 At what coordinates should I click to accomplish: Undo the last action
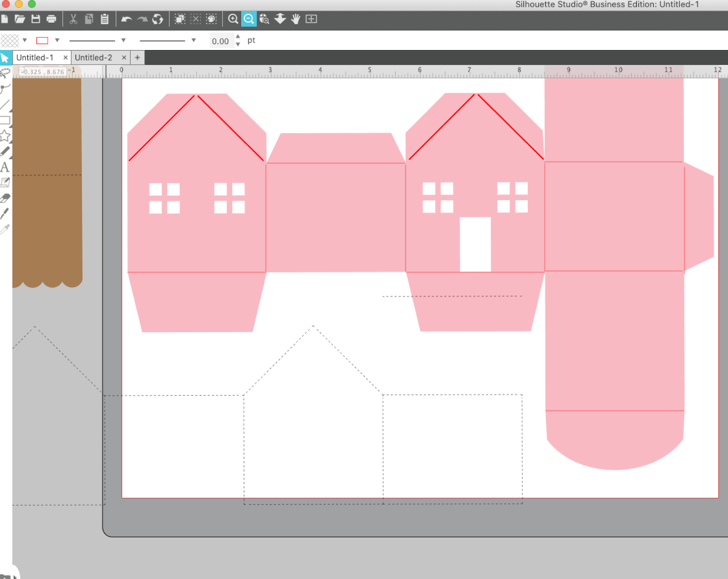coord(127,19)
